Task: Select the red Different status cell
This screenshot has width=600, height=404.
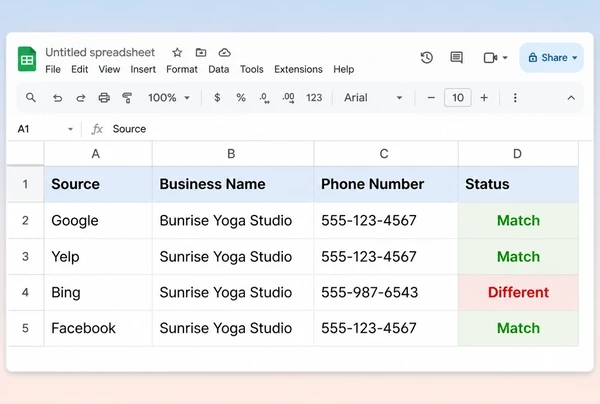Action: [x=518, y=292]
